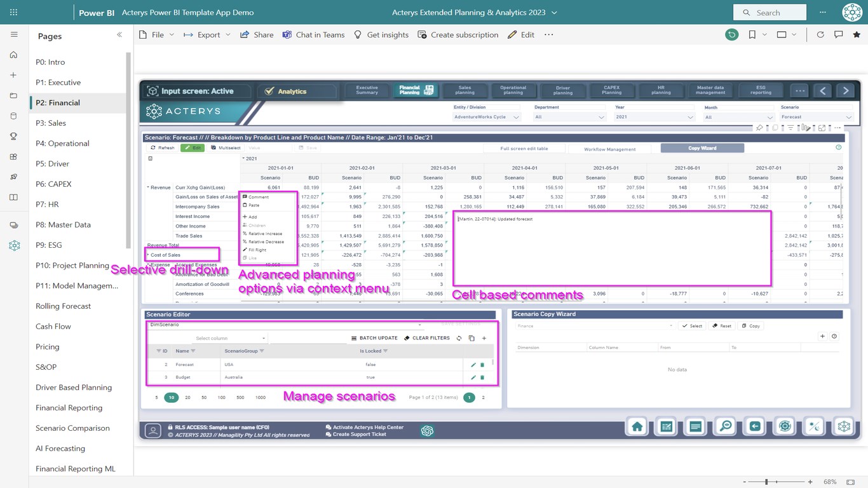Open the Executive Summary report tab

367,90
